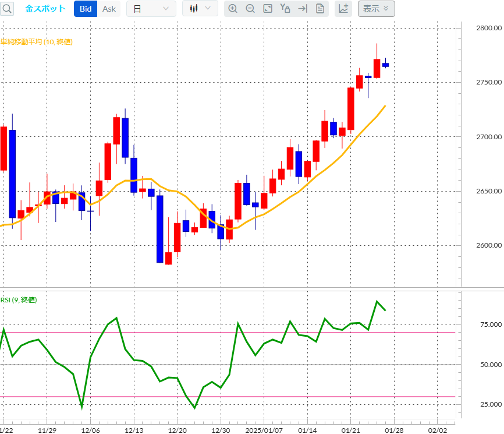Zoom in on the chart
The width and height of the screenshot is (504, 434).
[233, 9]
